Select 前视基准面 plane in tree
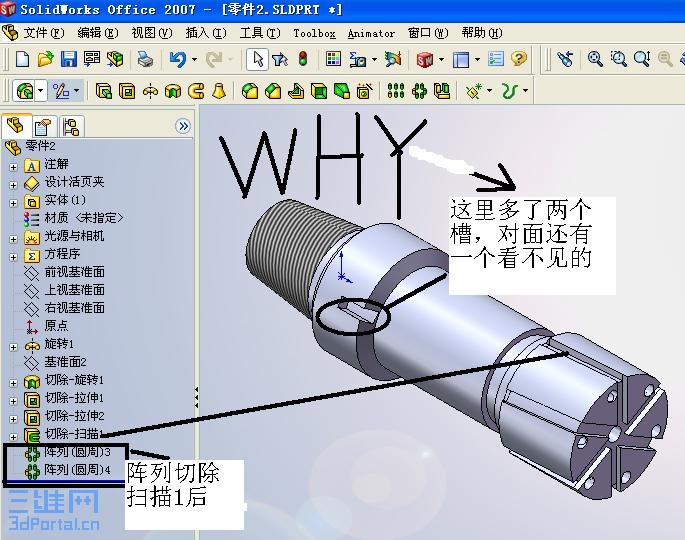The width and height of the screenshot is (685, 540). (x=64, y=272)
